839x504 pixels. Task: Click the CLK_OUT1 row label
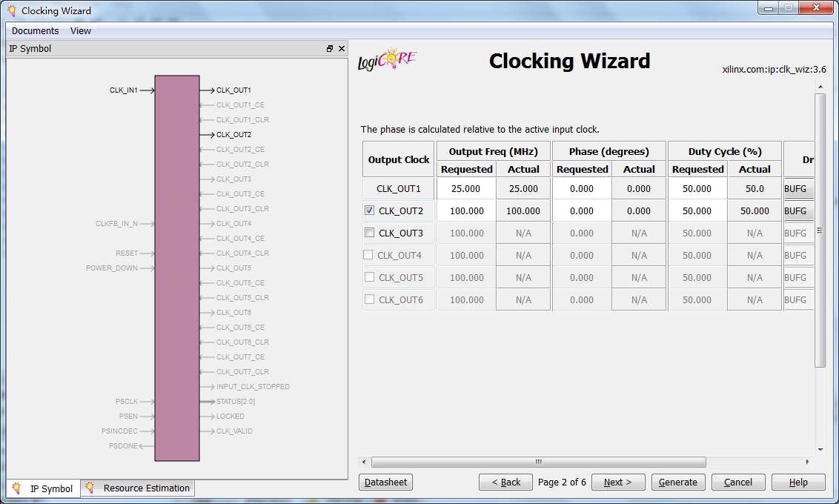point(399,188)
